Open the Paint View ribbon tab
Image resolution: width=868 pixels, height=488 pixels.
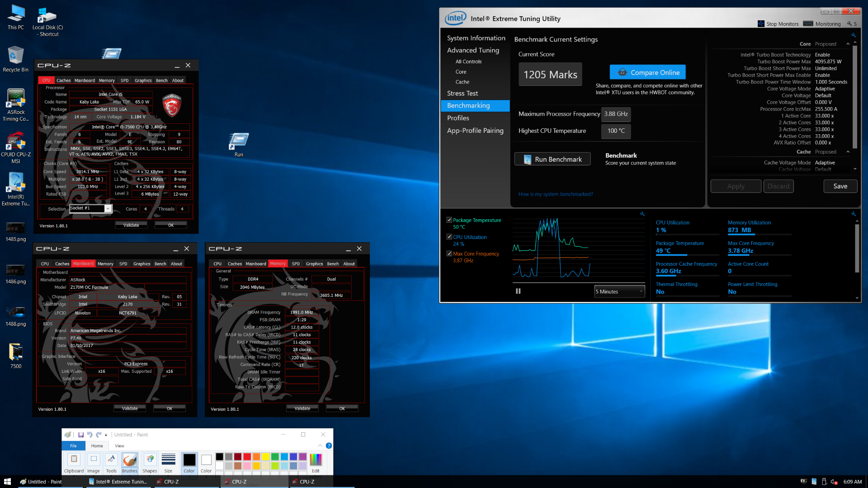[x=119, y=446]
